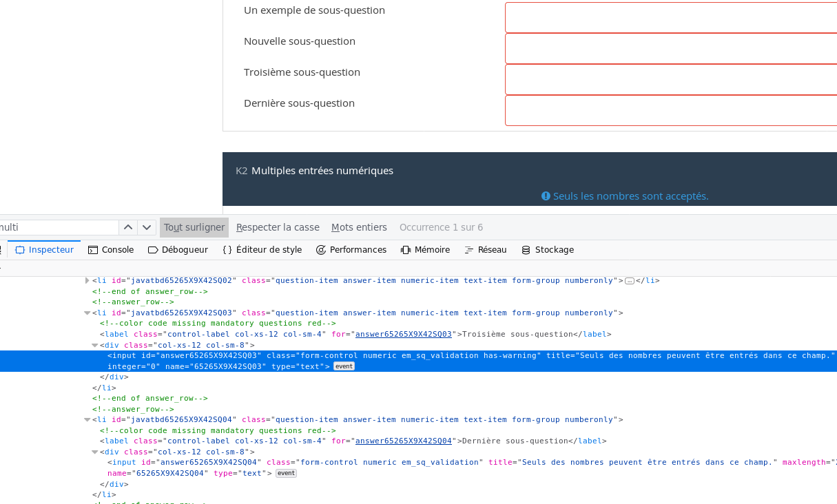Viewport: 837px width, 504px height.
Task: Enable Mots entiers search option
Action: coord(359,227)
